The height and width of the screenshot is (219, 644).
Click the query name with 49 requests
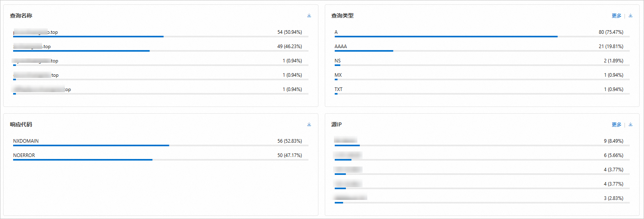(32, 47)
